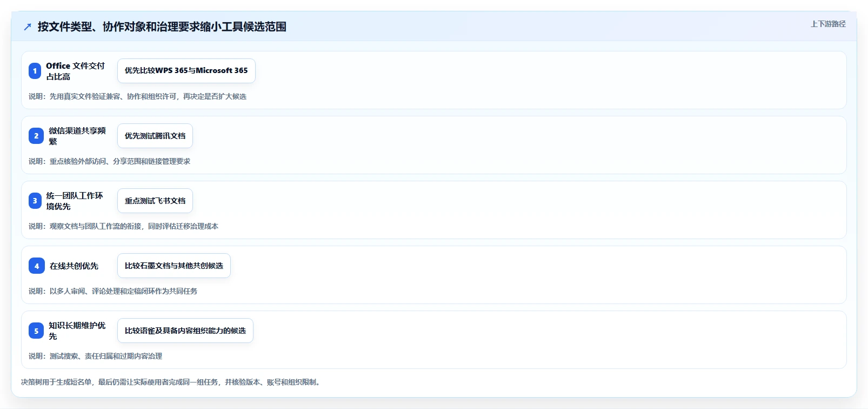Screen dimensions: 868x409
Task: Click the note 以多人审阅、评论处理和定稿闭环作为共同任务
Action: pyautogui.click(x=123, y=291)
